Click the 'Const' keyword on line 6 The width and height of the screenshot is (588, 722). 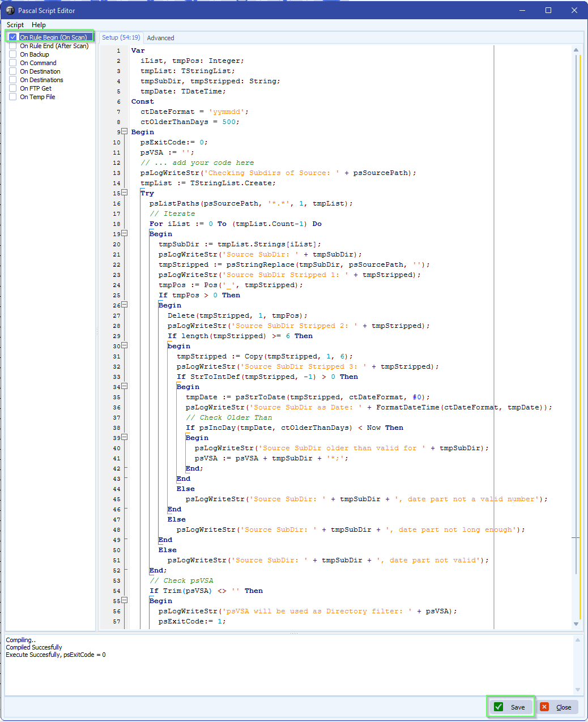pyautogui.click(x=143, y=101)
